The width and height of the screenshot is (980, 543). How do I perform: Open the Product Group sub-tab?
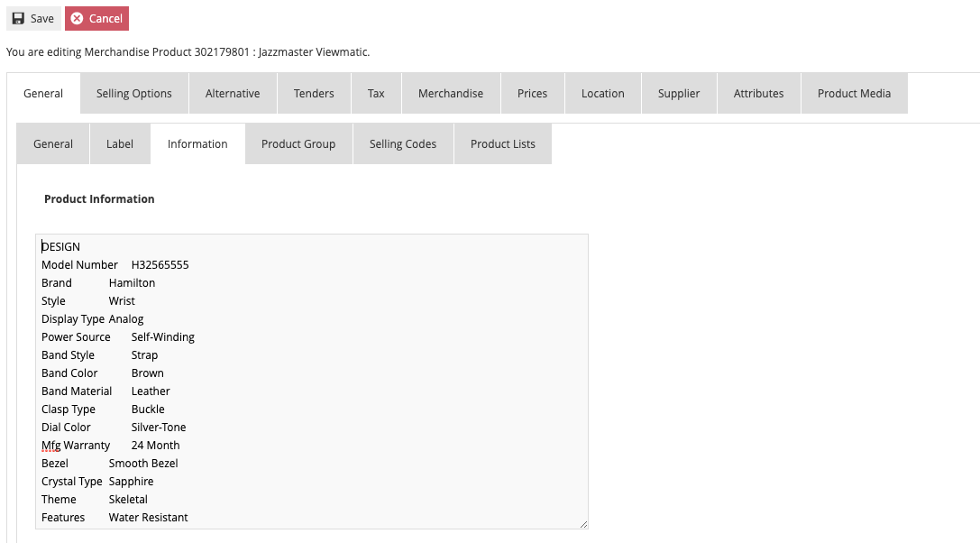click(298, 143)
